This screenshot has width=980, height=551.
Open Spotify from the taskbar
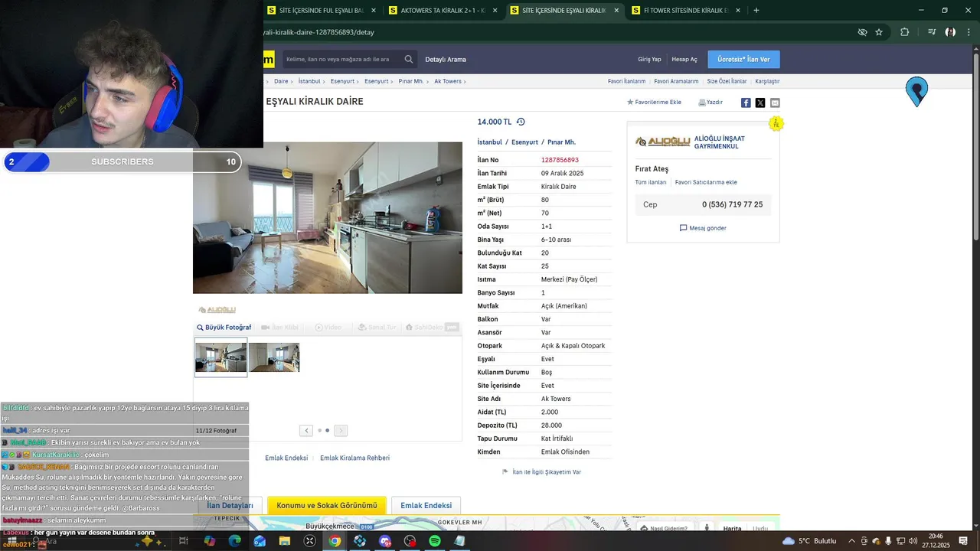click(435, 541)
